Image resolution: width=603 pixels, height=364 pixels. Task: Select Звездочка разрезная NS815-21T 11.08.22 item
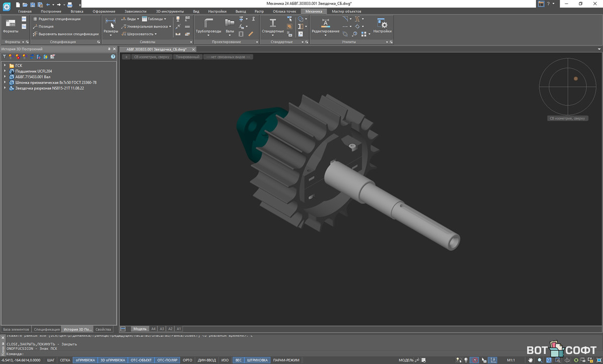[49, 88]
